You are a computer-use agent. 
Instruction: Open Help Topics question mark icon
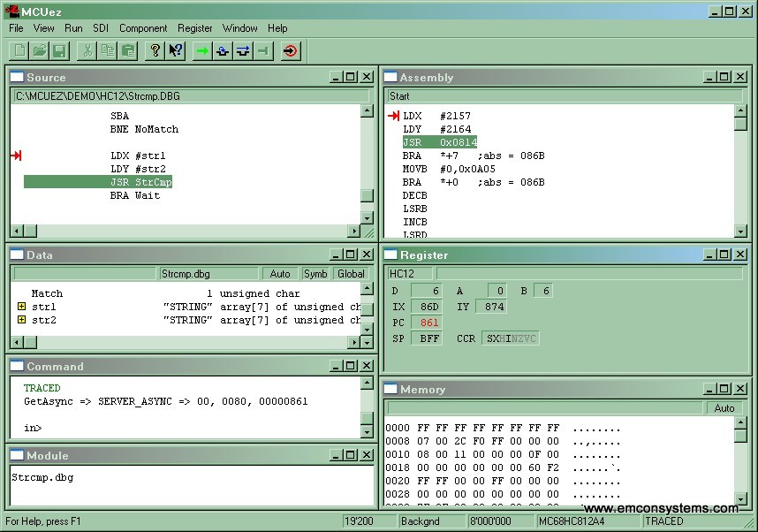coord(155,51)
